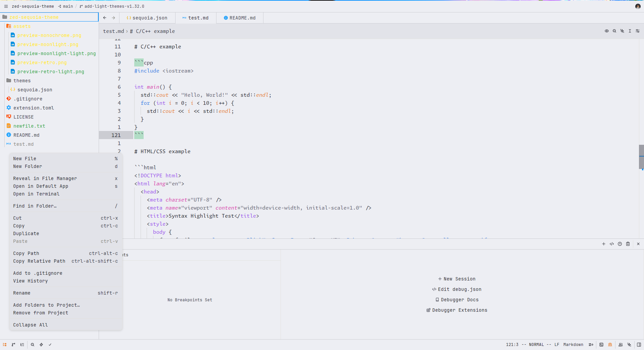The image size is (644, 350).
Task: Switch to the sequoia.json tab
Action: click(147, 18)
